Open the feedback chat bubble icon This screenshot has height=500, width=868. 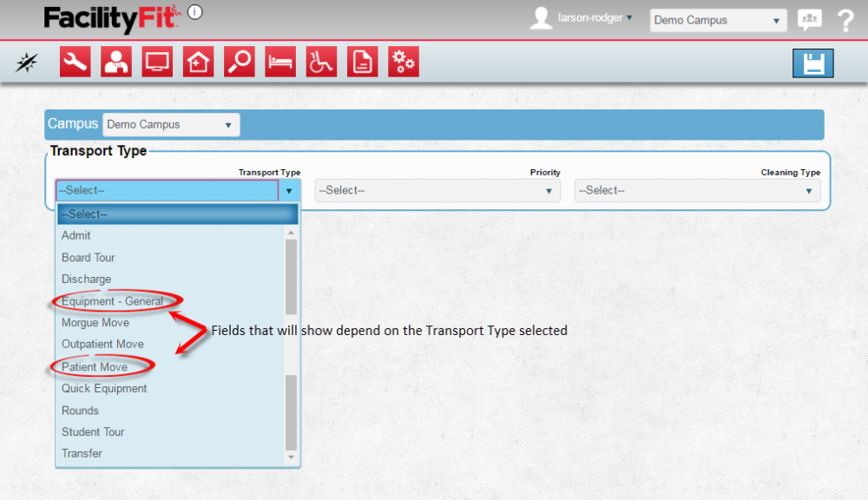[809, 19]
